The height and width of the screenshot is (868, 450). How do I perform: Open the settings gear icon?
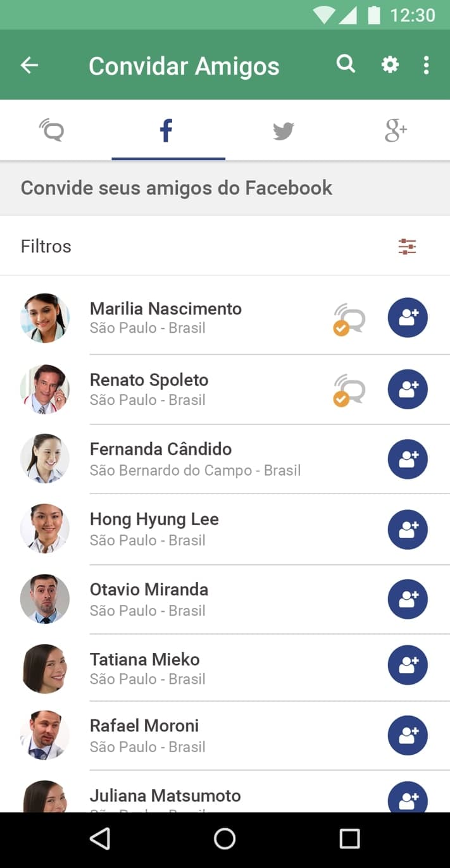click(390, 64)
